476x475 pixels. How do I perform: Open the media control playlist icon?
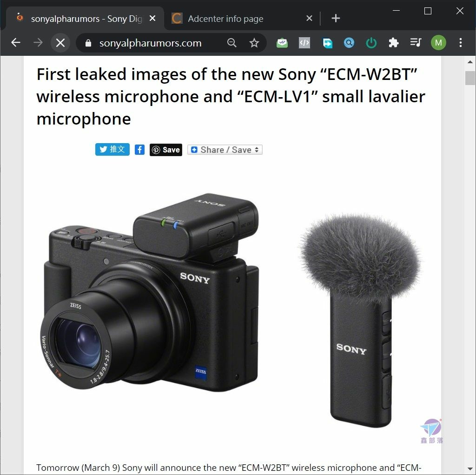[x=416, y=43]
